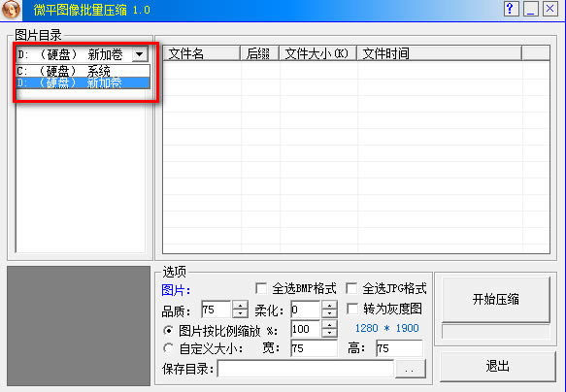This screenshot has width=566, height=392.
Task: Click the 开始压缩 button
Action: tap(495, 299)
